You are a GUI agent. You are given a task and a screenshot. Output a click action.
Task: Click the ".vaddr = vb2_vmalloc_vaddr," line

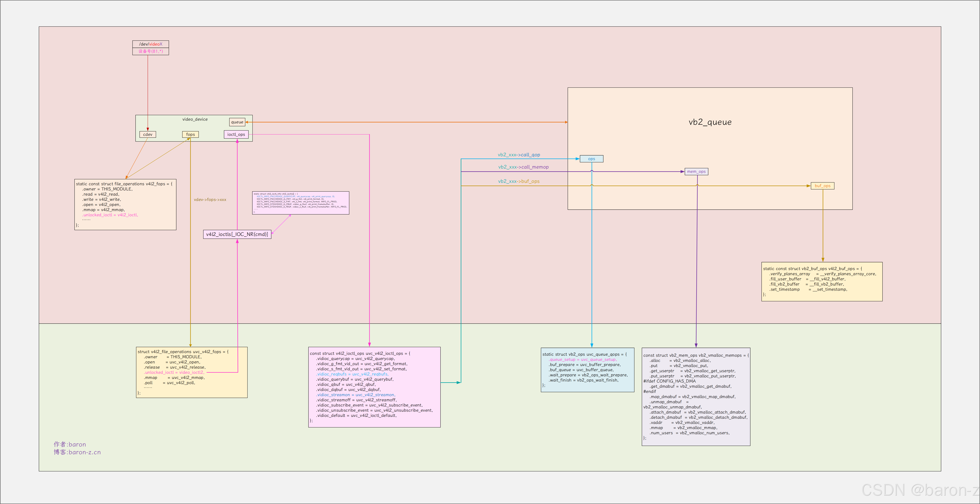point(682,422)
